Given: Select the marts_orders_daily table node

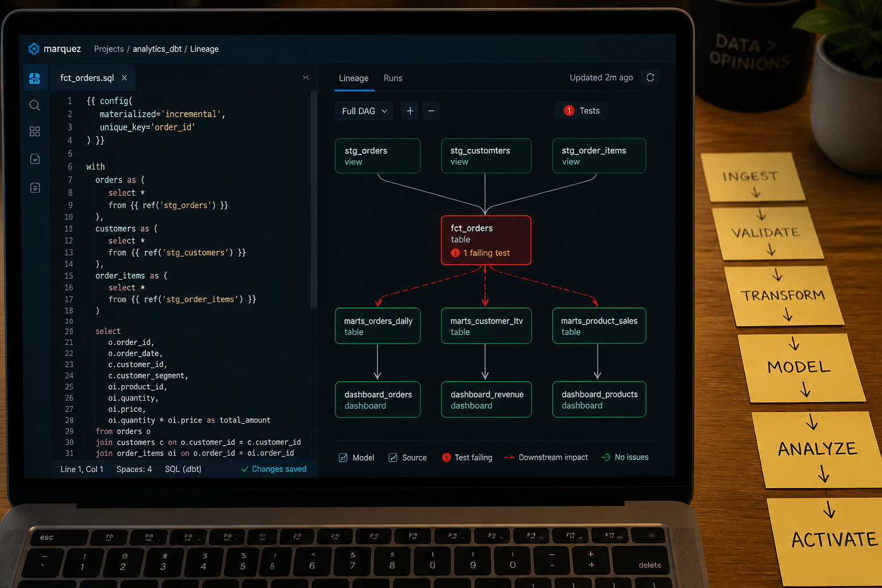Looking at the screenshot, I should (x=378, y=326).
